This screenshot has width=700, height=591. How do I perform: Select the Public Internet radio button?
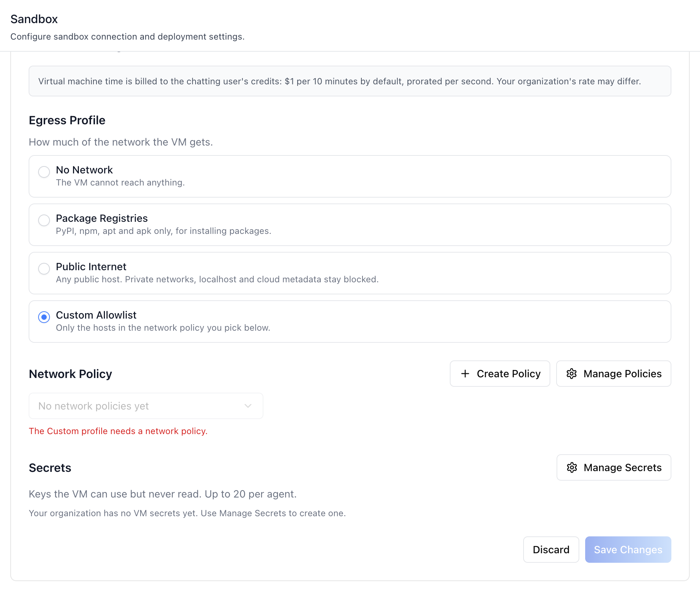click(44, 268)
